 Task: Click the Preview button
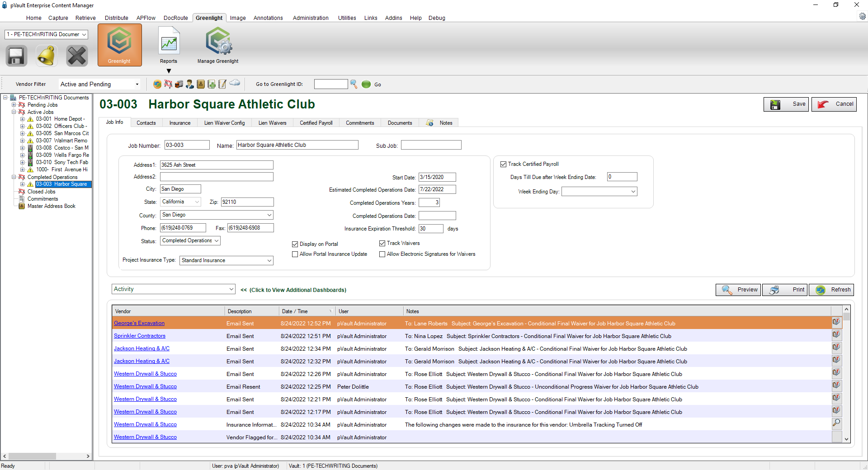[738, 290]
